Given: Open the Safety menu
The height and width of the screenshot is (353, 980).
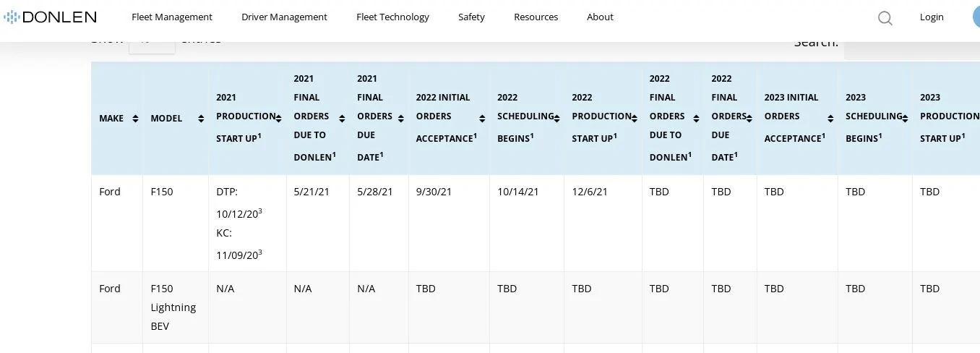Looking at the screenshot, I should tap(471, 17).
